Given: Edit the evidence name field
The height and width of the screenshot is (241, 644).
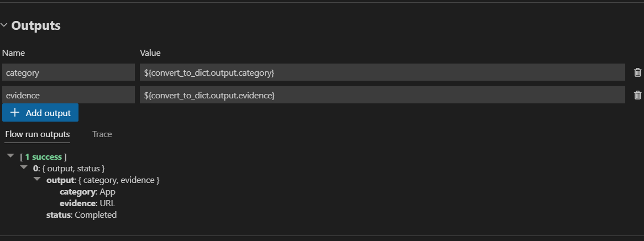Looking at the screenshot, I should pyautogui.click(x=68, y=95).
